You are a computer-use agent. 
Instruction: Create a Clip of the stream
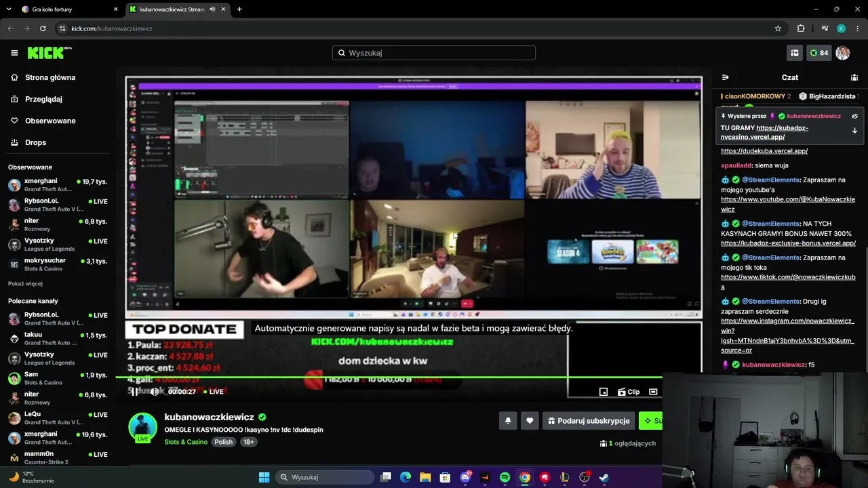point(629,392)
